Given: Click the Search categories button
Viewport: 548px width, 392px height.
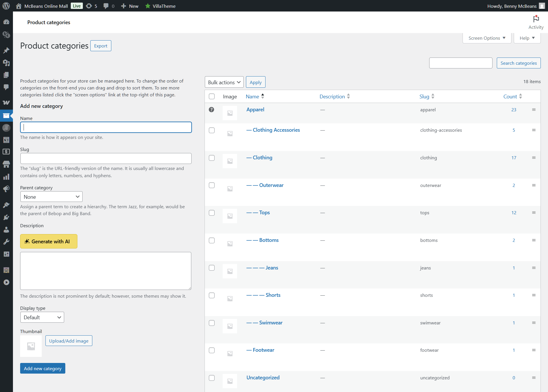Looking at the screenshot, I should pyautogui.click(x=518, y=63).
